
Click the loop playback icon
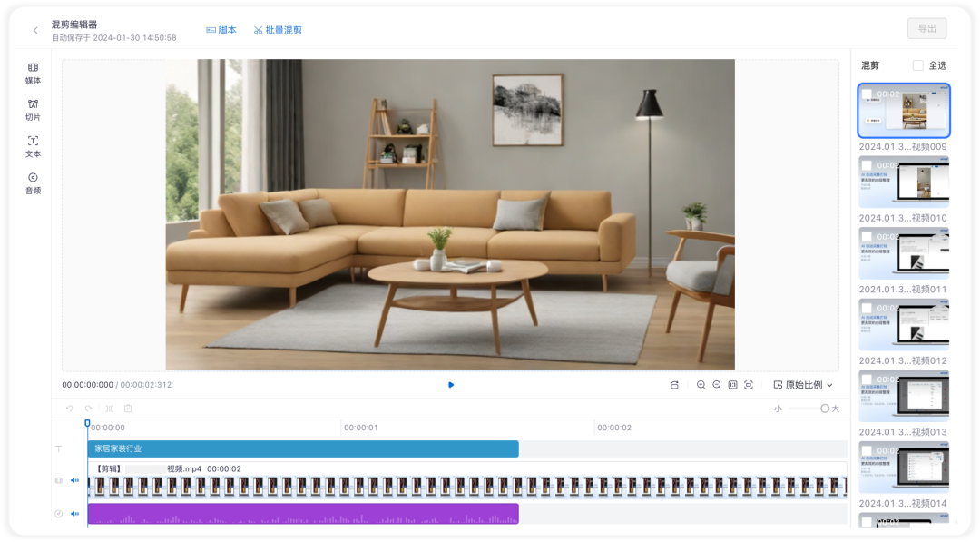coord(674,385)
